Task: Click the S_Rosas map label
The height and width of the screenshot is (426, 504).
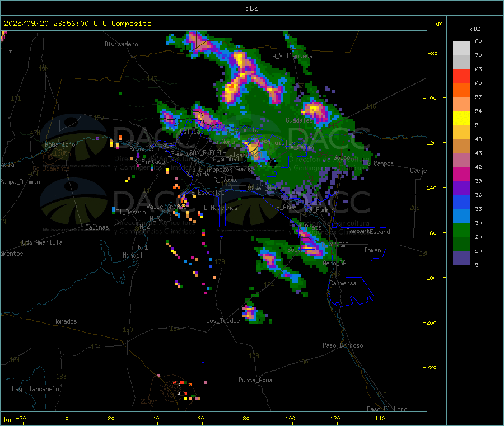Action: pos(225,180)
